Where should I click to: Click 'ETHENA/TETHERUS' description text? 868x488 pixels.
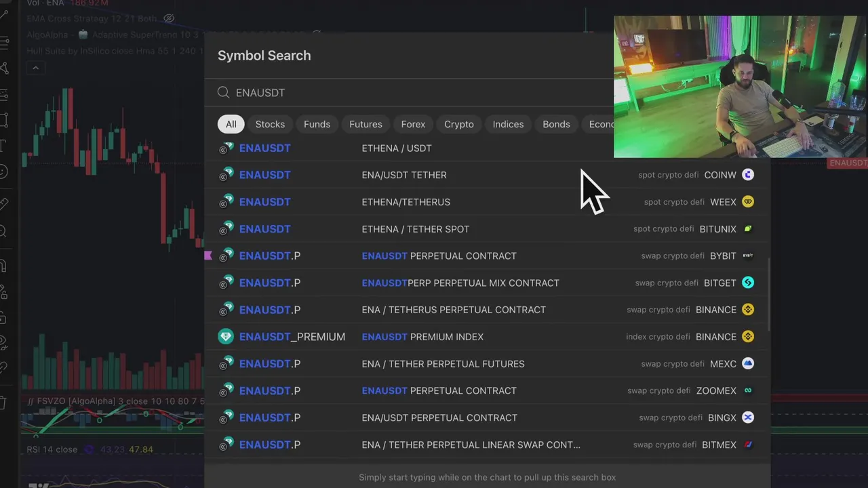coord(406,202)
